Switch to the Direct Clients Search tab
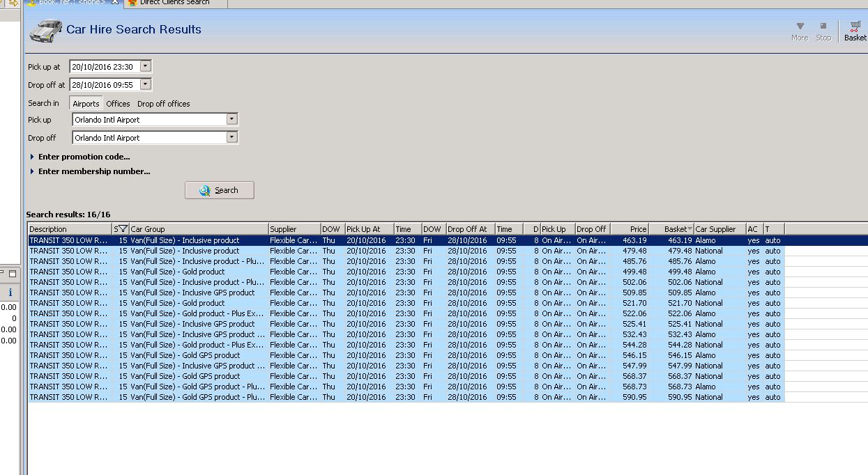868x475 pixels. pos(174,3)
